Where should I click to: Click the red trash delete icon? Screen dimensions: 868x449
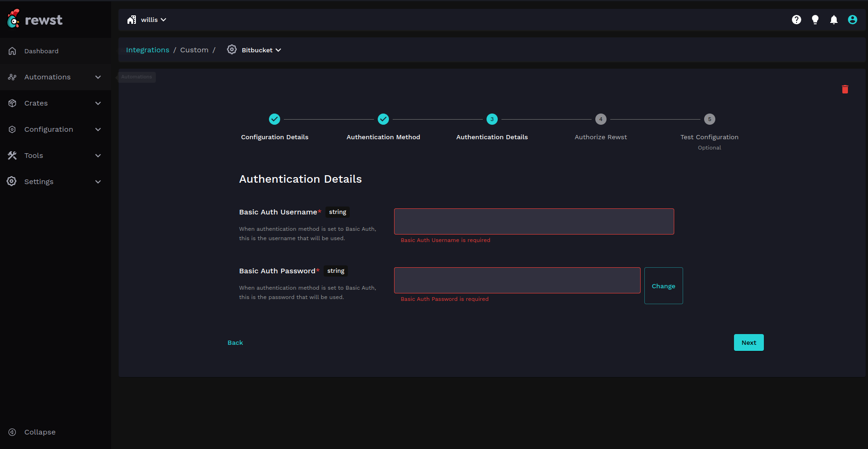[845, 89]
